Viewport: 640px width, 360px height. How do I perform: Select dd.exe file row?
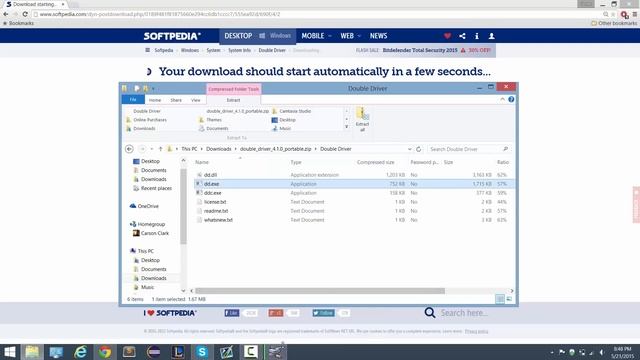coord(353,184)
